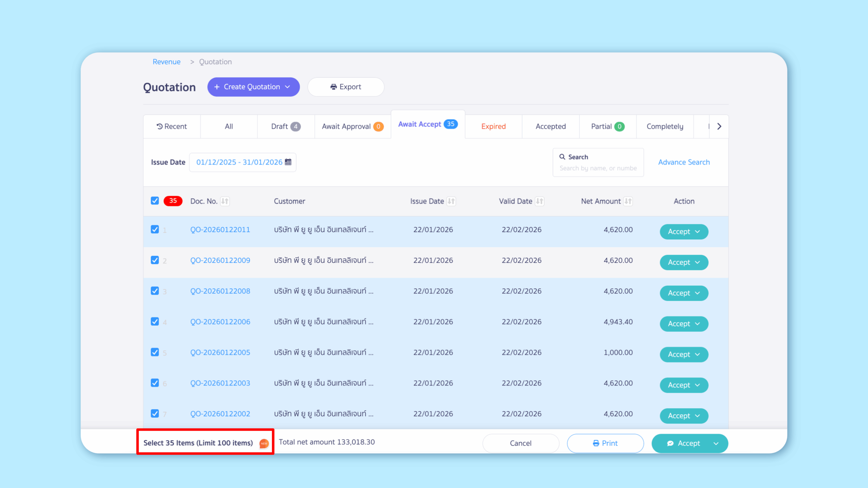Click the search magnifier icon

(x=562, y=157)
